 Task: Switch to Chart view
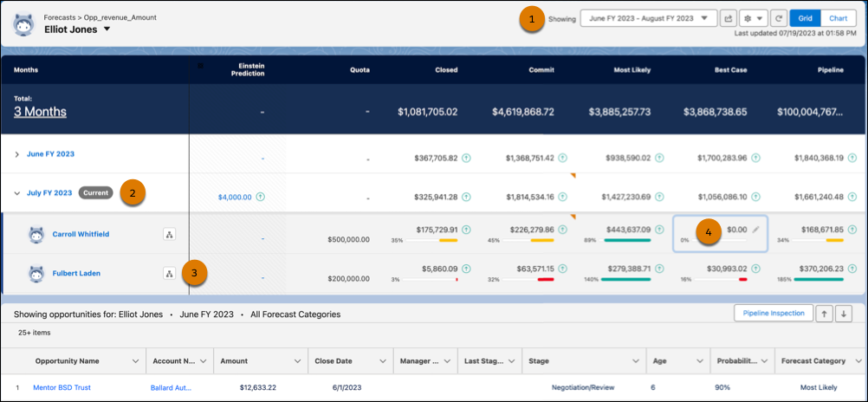pos(838,17)
